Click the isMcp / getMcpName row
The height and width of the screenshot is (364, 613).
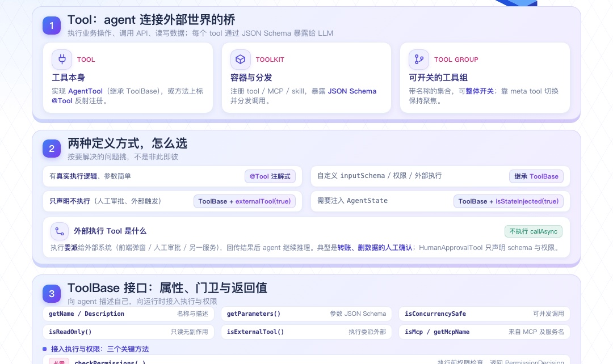484,332
